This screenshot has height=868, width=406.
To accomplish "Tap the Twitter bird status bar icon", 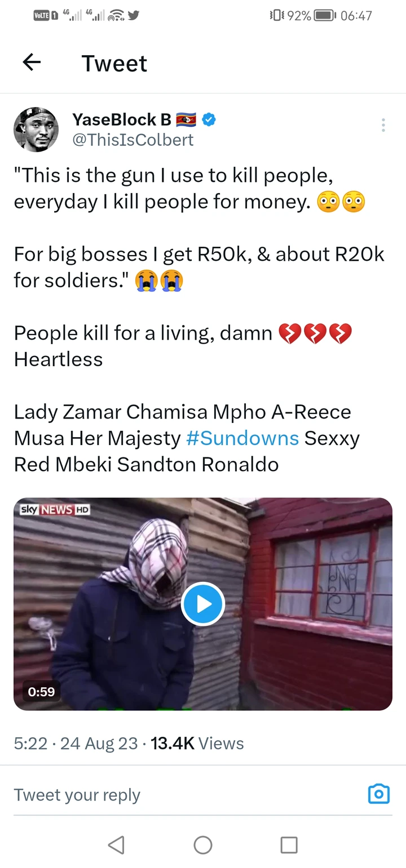I will 133,16.
